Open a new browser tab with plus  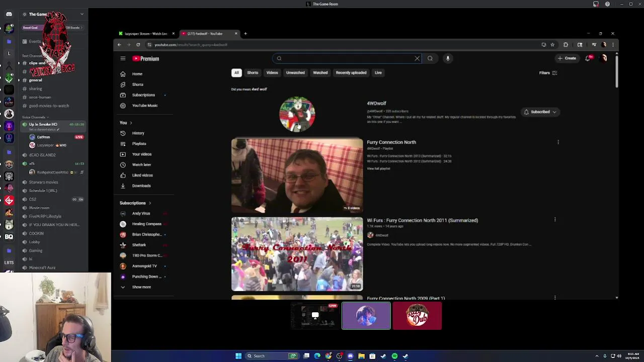(x=246, y=34)
